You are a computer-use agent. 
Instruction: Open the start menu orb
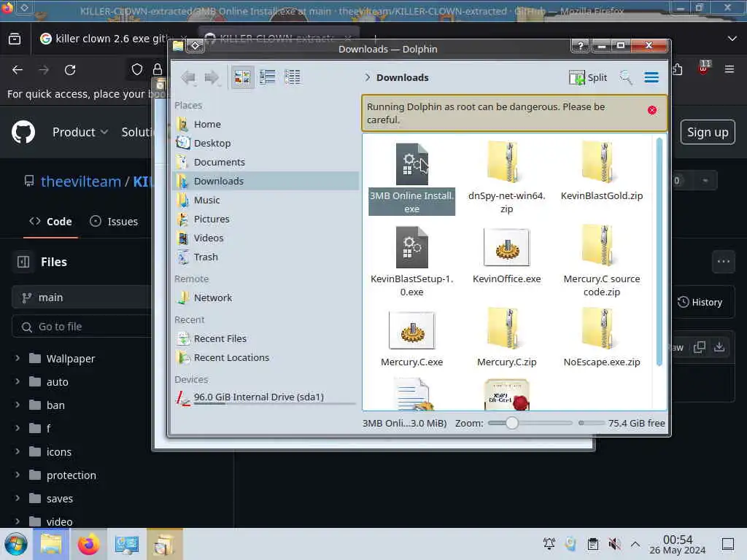[x=16, y=544]
